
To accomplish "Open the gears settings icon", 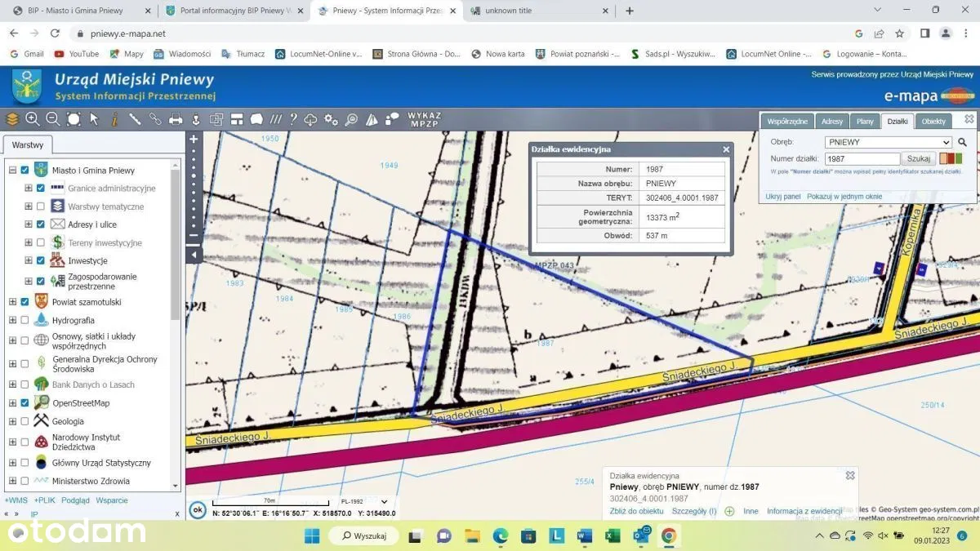I will (331, 119).
